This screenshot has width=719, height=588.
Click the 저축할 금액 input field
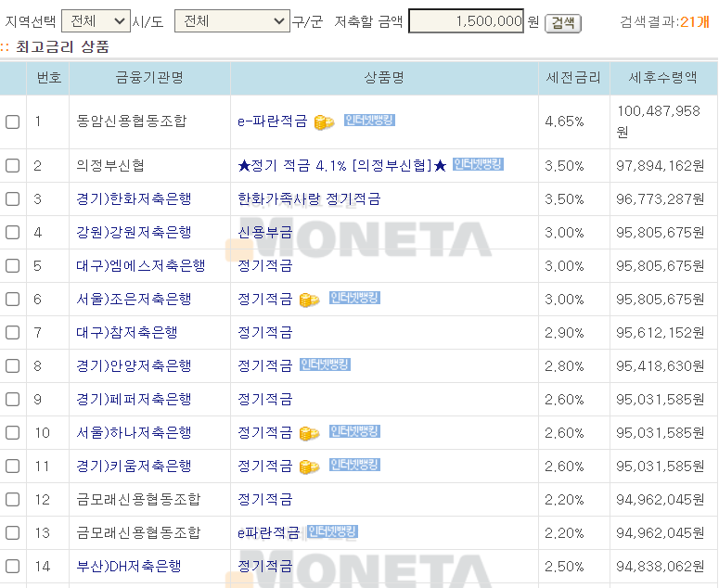pyautogui.click(x=467, y=21)
